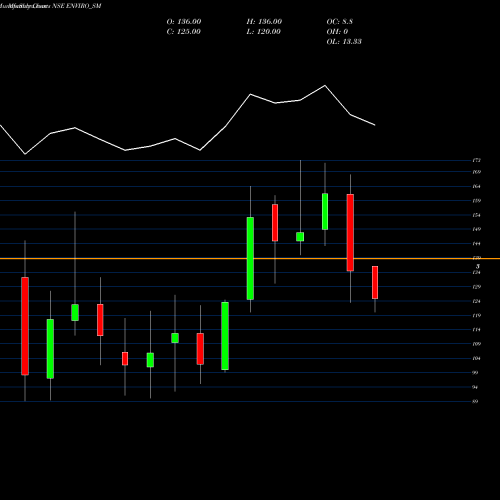This screenshot has width=500, height=500.
Task: Click the 119 price axis label
Action: click(477, 315)
